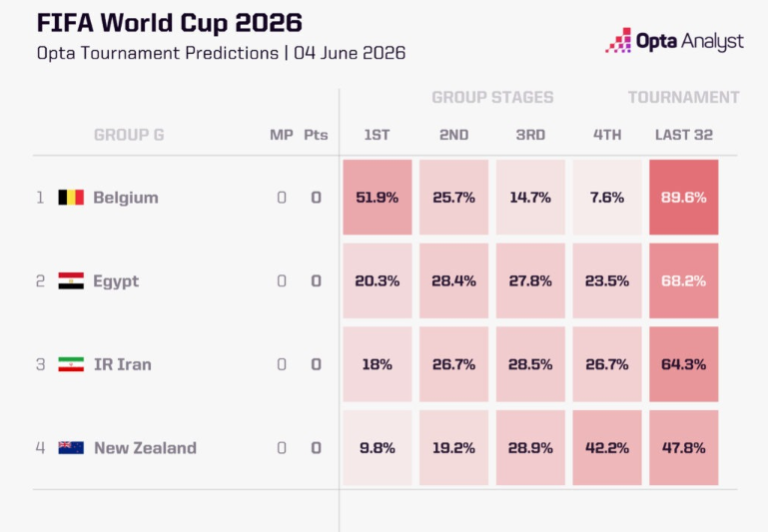Click Belgium's 51.9% first-place cell
This screenshot has width=768, height=532.
point(378,198)
